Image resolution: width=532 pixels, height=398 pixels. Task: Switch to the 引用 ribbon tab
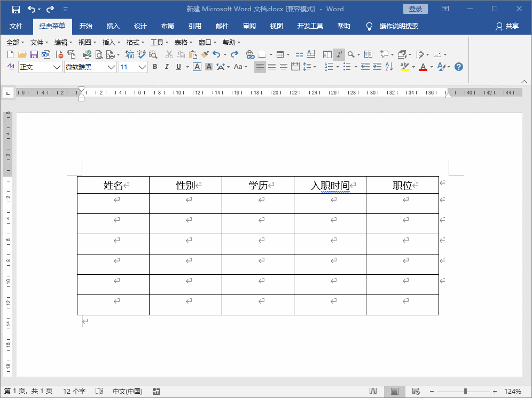(195, 26)
